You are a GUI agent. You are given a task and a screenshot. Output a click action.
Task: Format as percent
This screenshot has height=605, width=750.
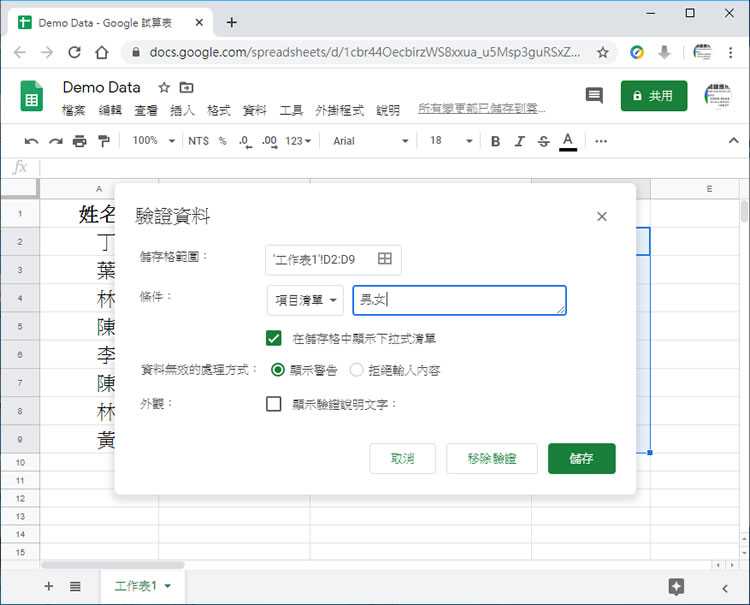coord(222,141)
